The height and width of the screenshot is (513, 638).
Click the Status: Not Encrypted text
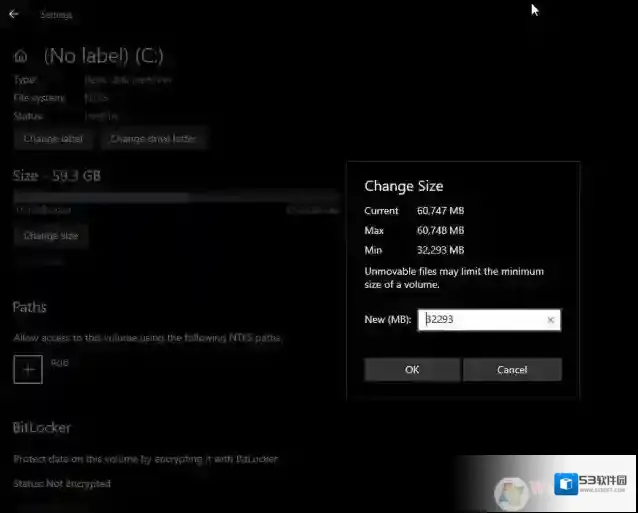(62, 483)
